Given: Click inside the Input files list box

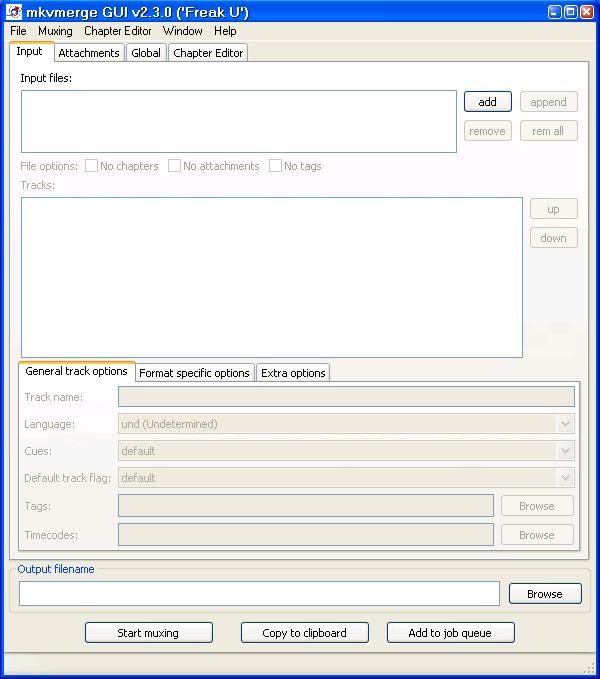Looking at the screenshot, I should pyautogui.click(x=239, y=121).
